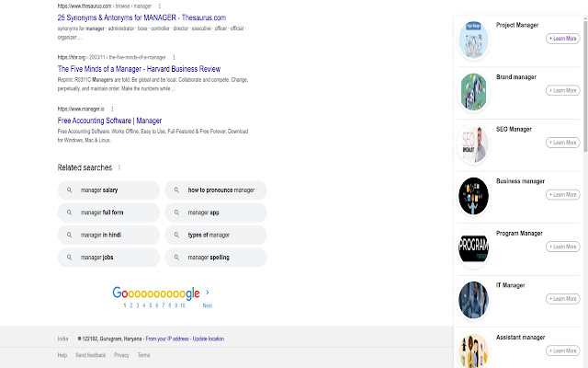
Task: Click Learn More for IT Manager
Action: pos(563,299)
